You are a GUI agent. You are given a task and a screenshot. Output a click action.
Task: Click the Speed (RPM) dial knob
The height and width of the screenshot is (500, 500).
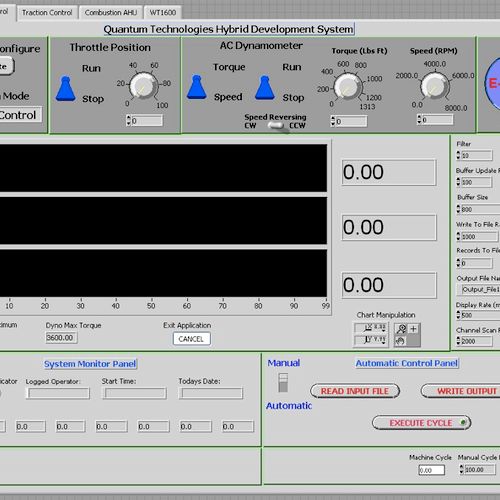point(434,86)
